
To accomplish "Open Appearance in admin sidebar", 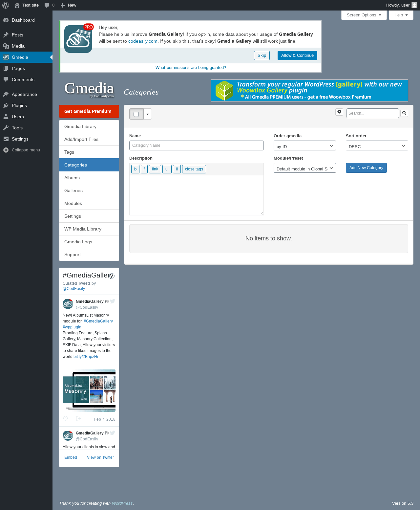I will point(26,94).
